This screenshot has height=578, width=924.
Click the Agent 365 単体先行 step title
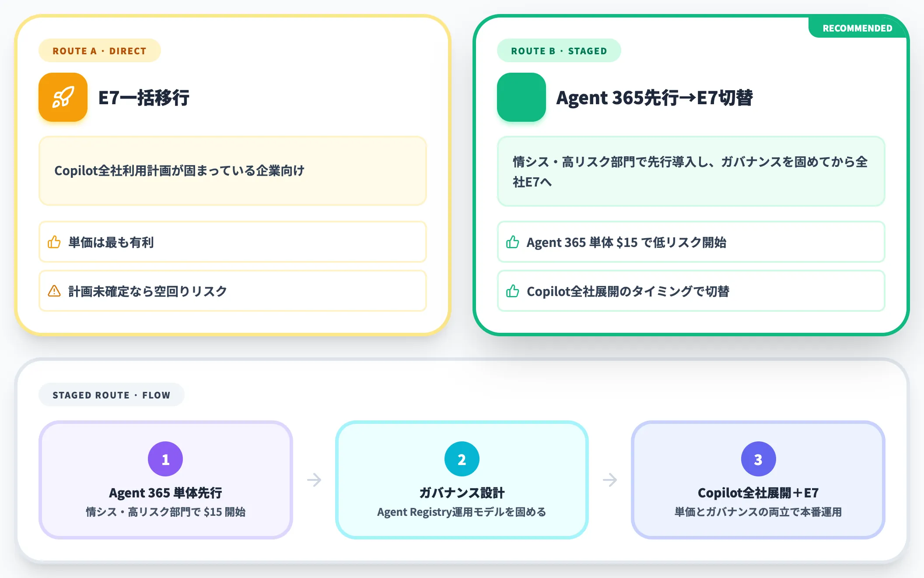point(165,493)
